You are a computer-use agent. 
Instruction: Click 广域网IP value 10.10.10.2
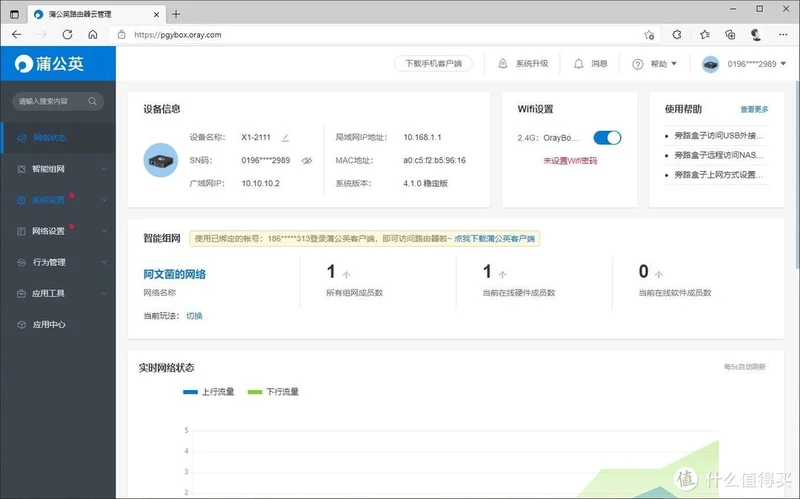coord(261,183)
